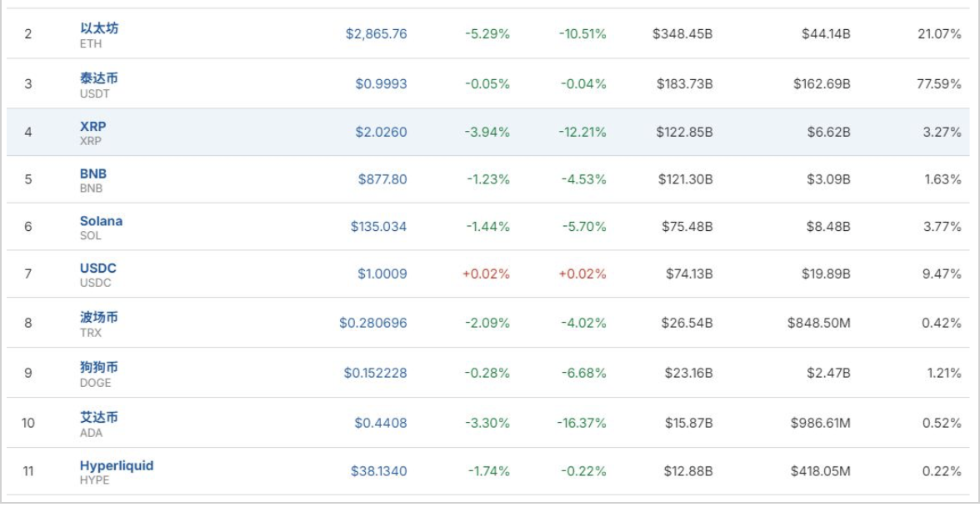This screenshot has width=980, height=507.
Task: Click the USDC coin name link
Action: 98,269
